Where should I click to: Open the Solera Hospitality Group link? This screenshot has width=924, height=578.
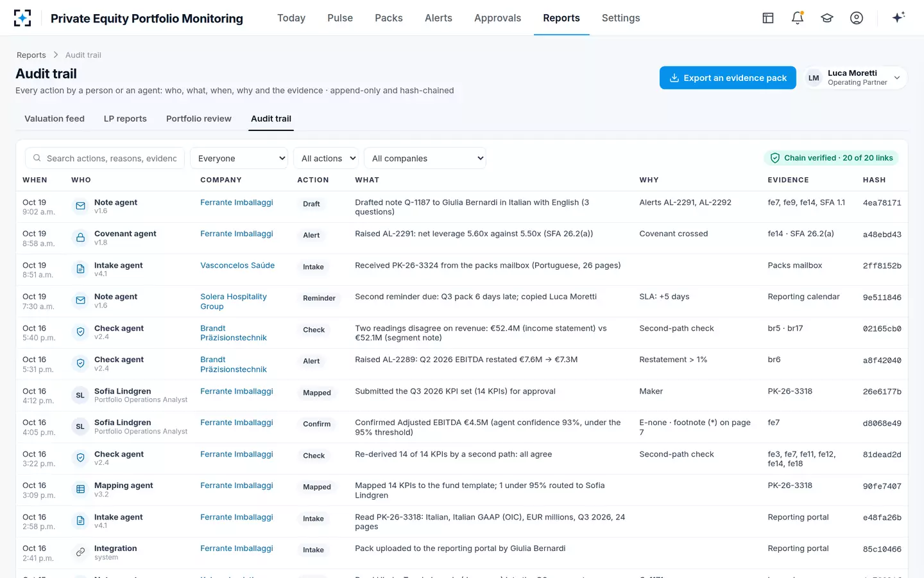point(234,301)
